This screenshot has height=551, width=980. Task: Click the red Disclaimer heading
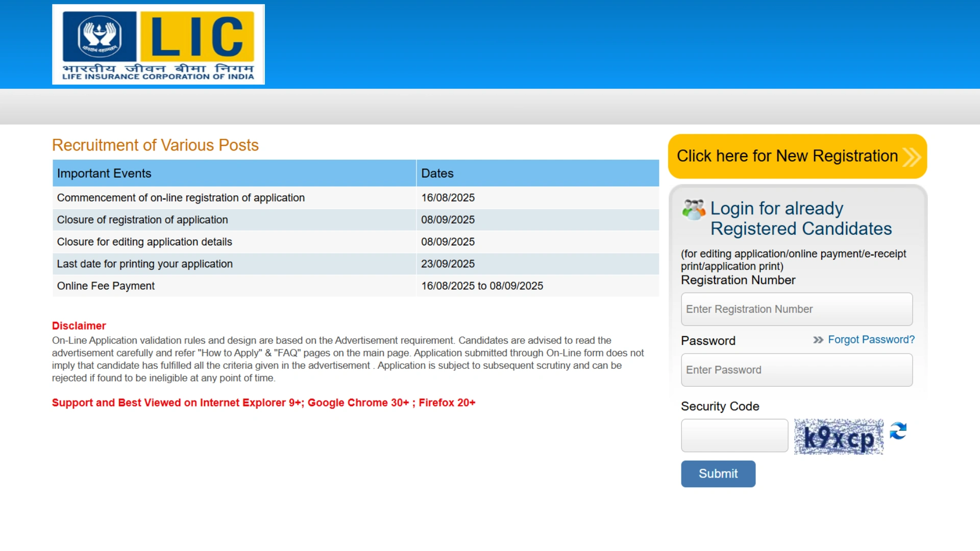click(79, 326)
